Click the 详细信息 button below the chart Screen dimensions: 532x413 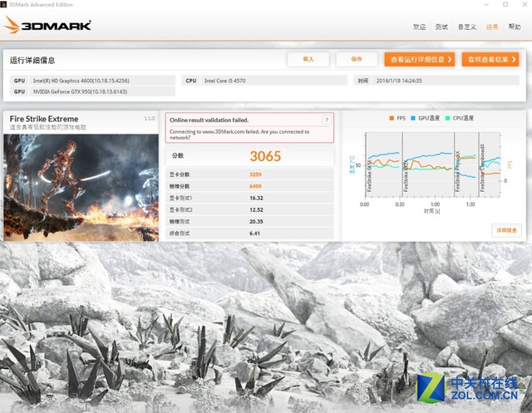tap(506, 229)
